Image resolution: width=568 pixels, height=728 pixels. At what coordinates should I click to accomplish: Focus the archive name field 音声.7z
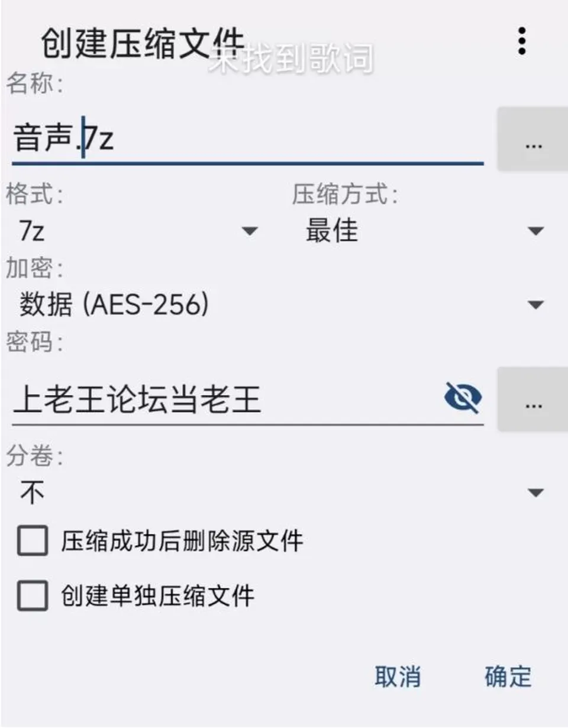click(247, 140)
